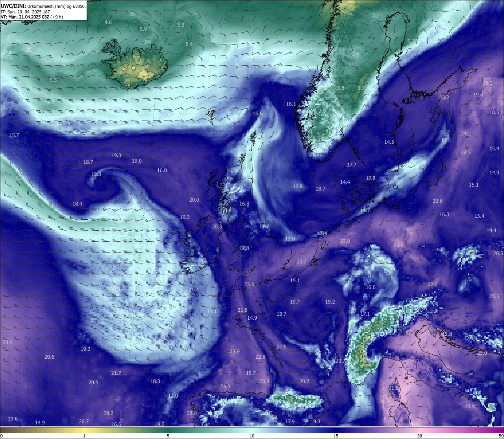Screen dimensions: 504x439
Task: Click the map value '3.7' over Norway
Action: coord(361,88)
